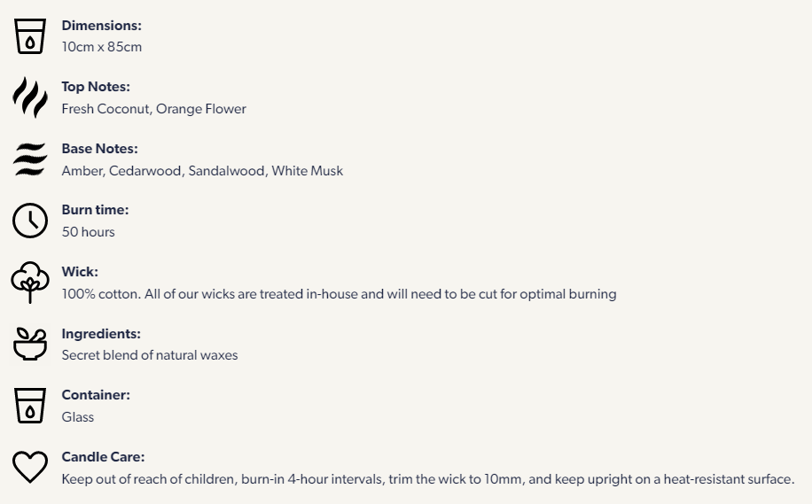
Task: Select the Base Notes heading
Action: tap(100, 149)
